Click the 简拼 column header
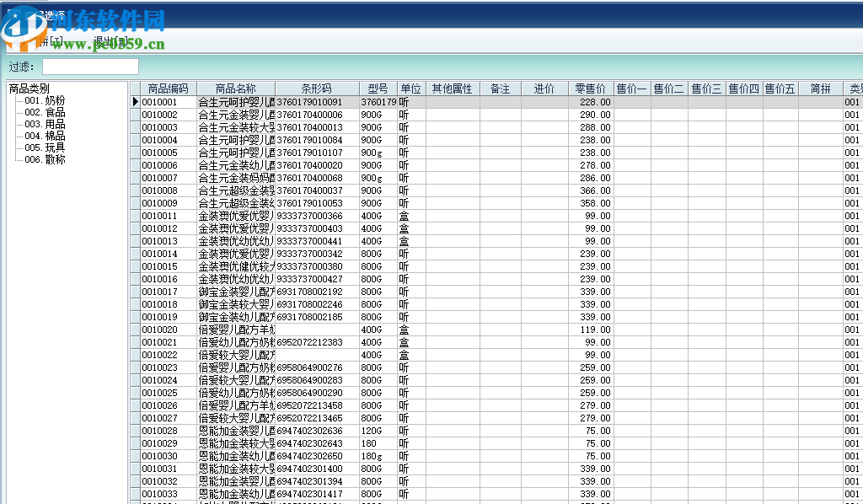Image resolution: width=863 pixels, height=504 pixels. point(820,88)
